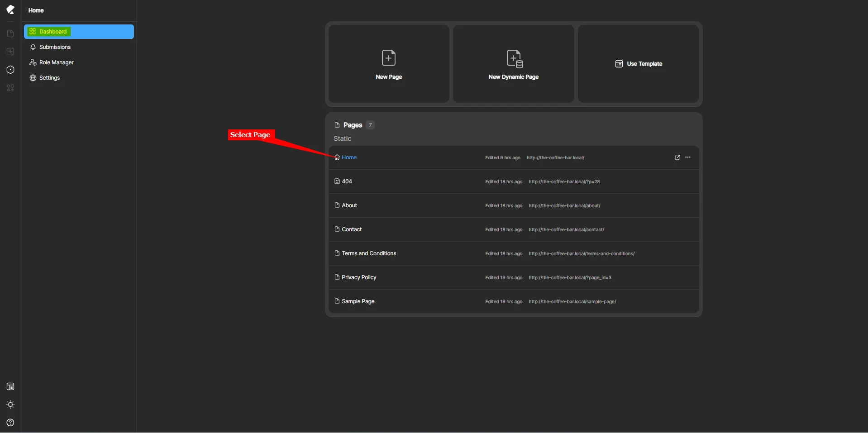Click 'Edited 18 hrs ago' on Terms row
The width and height of the screenshot is (868, 433).
[x=504, y=254]
